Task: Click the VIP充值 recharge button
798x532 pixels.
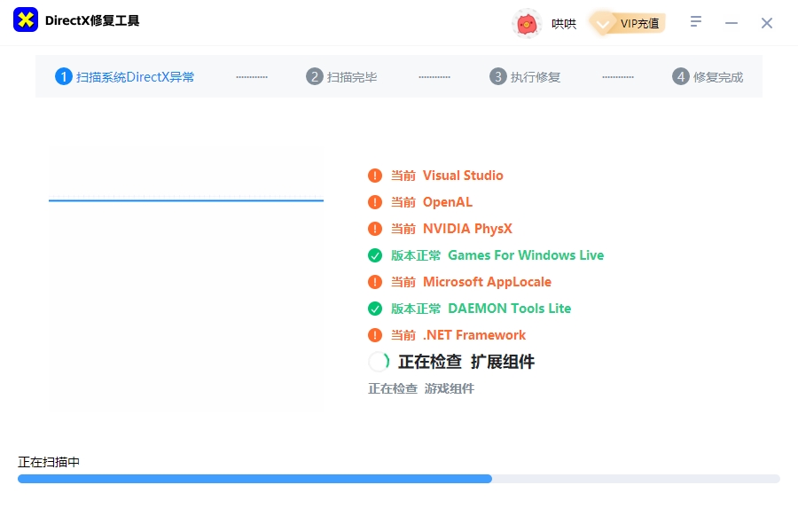Action: tap(628, 23)
